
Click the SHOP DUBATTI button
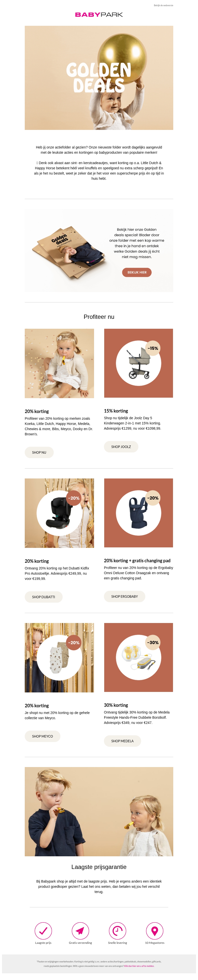pyautogui.click(x=43, y=597)
